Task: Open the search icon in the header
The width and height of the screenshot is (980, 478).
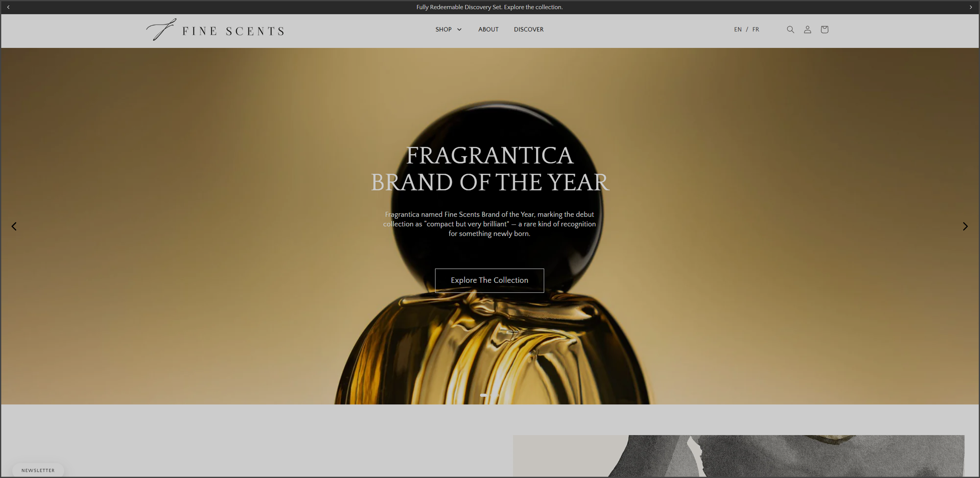Action: pos(790,29)
